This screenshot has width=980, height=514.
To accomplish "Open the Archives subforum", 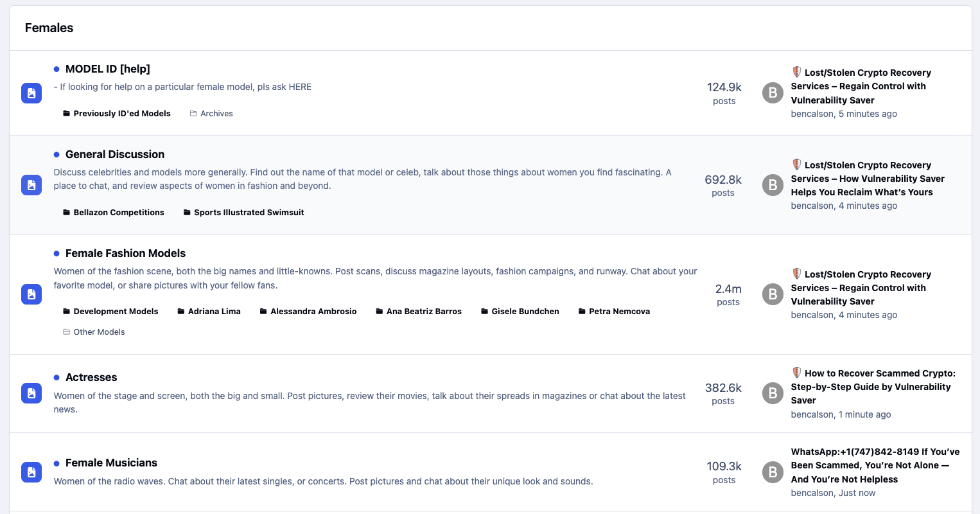I will [x=216, y=114].
